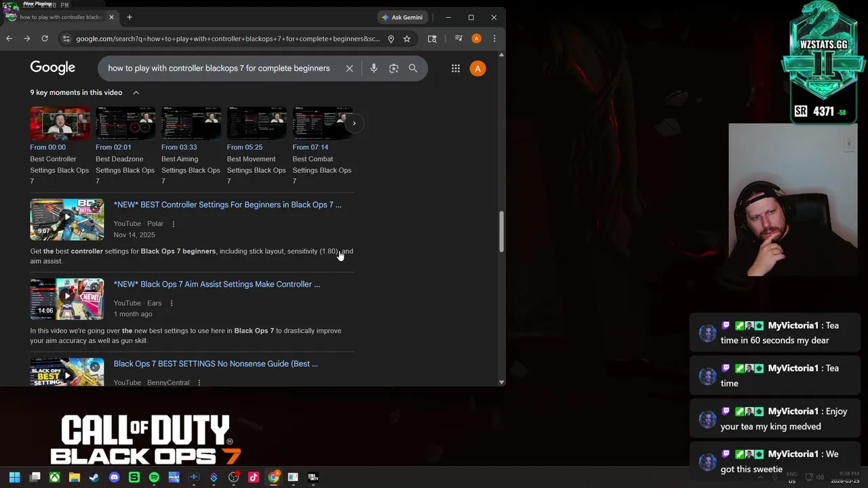Bookmark this page with the star icon
868x488 pixels.
tap(407, 39)
